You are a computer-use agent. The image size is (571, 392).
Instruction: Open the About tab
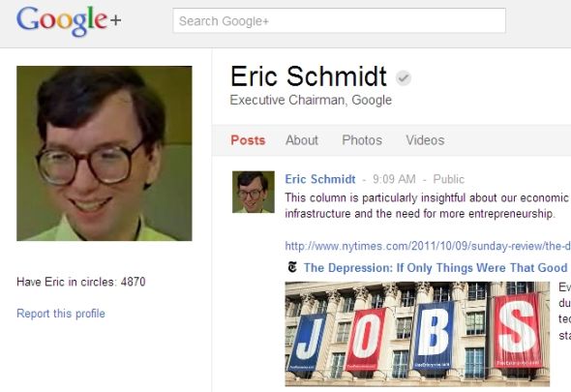tap(302, 140)
